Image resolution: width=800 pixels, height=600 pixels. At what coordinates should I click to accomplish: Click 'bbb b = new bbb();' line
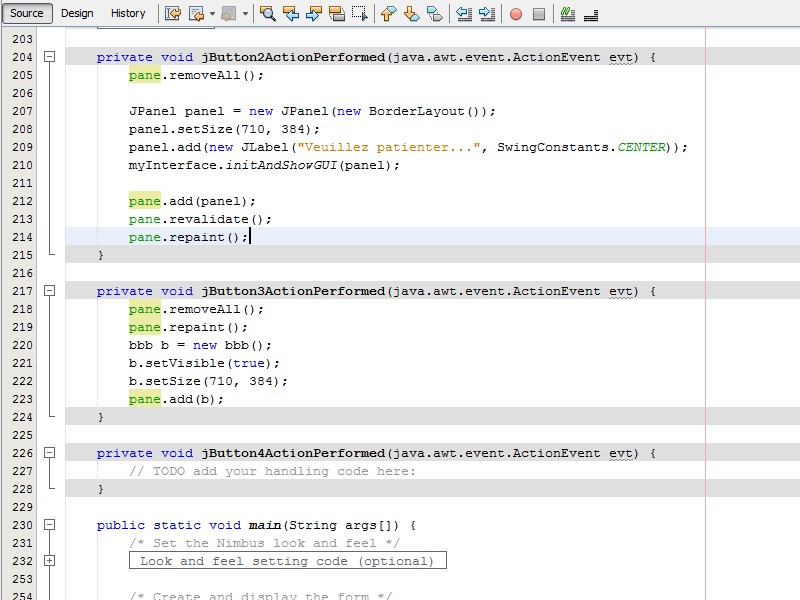(200, 345)
